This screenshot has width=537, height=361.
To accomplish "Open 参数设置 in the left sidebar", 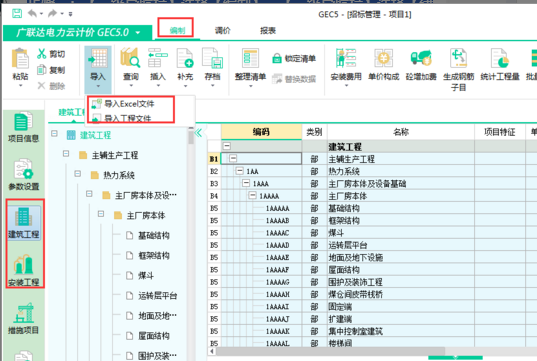I will tap(23, 175).
